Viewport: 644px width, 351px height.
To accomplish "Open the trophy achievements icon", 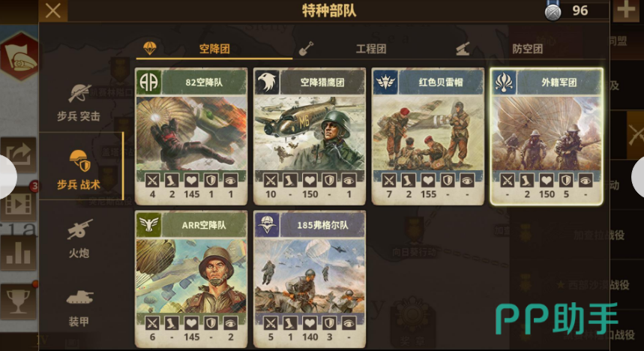I will pyautogui.click(x=18, y=301).
